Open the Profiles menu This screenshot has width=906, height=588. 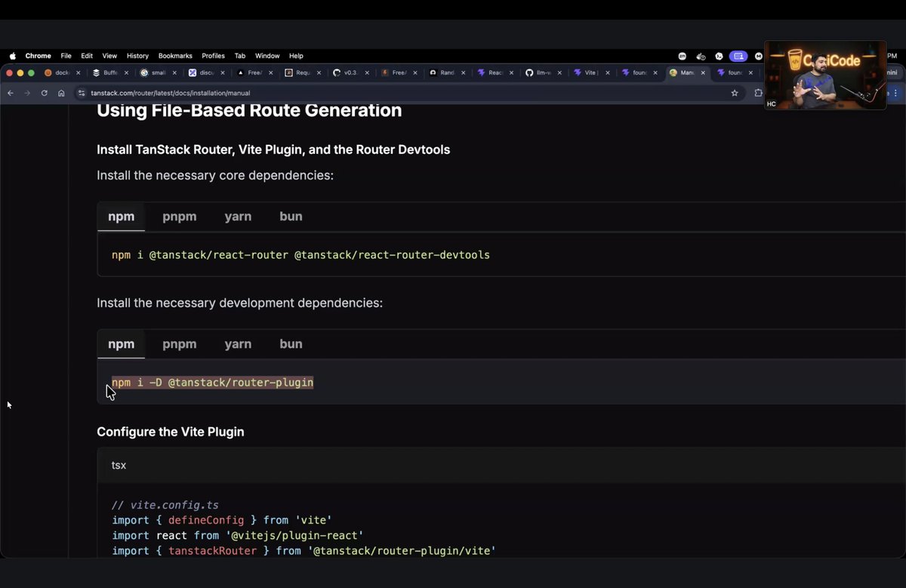click(x=213, y=56)
